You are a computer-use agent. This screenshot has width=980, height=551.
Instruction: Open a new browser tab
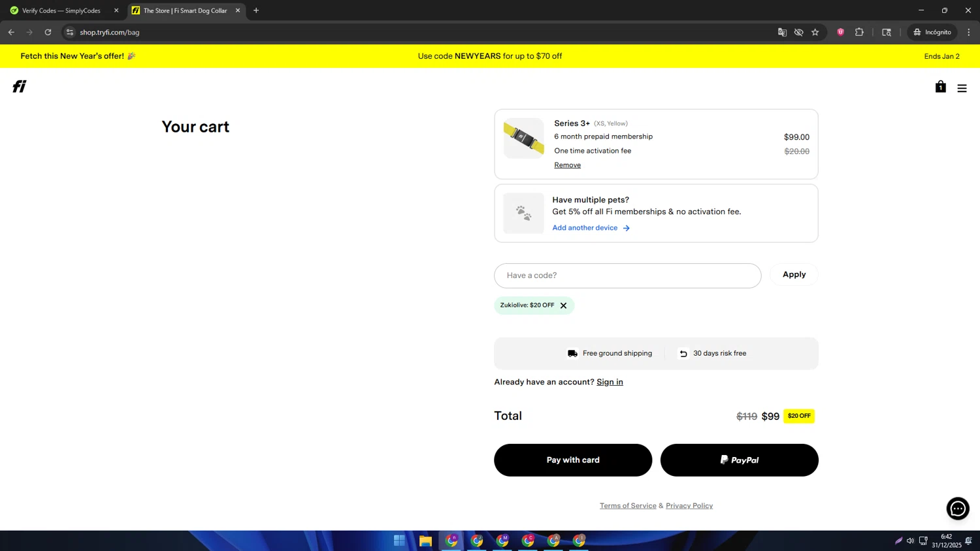coord(256,10)
